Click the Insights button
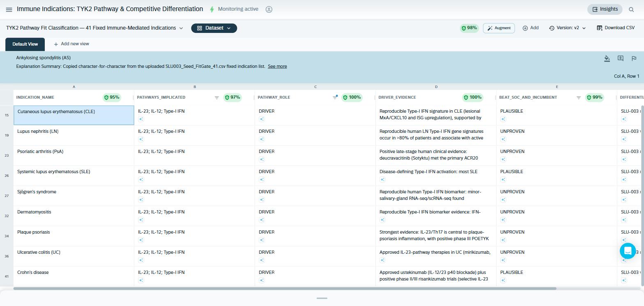The width and height of the screenshot is (644, 306). [605, 9]
